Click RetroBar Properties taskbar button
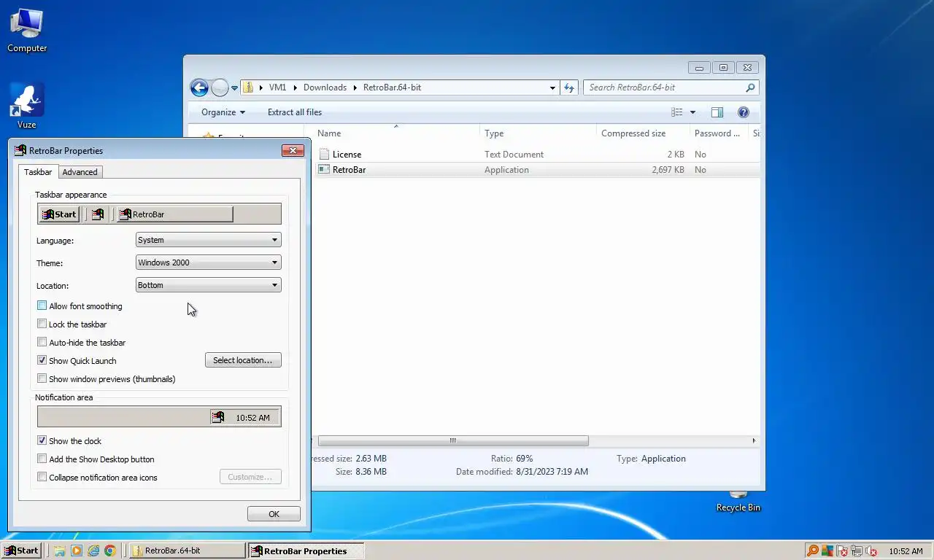The image size is (934, 560). tap(306, 551)
